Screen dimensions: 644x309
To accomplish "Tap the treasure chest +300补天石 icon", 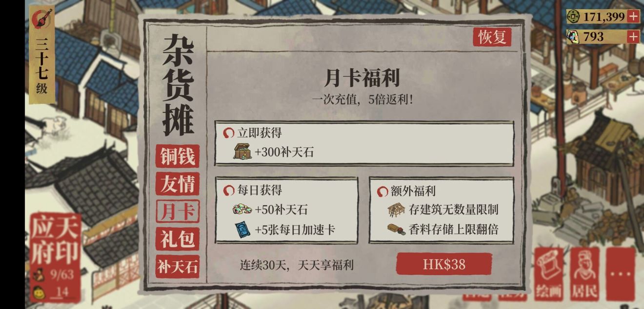I will click(x=242, y=152).
